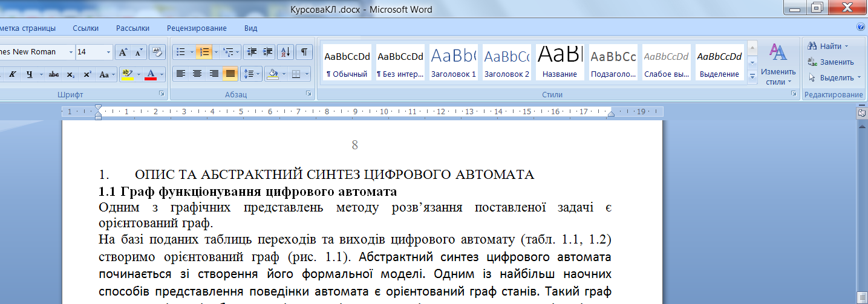The width and height of the screenshot is (868, 304).
Task: Apply Без интервала style
Action: 400,62
